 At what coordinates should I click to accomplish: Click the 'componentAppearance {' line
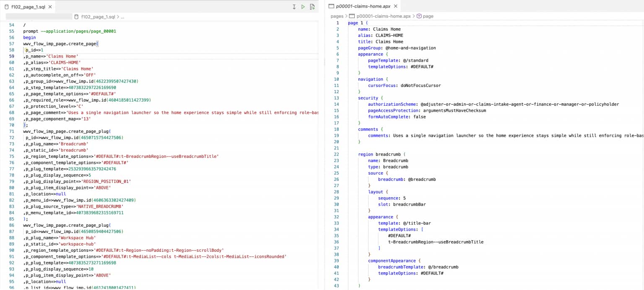click(x=394, y=261)
